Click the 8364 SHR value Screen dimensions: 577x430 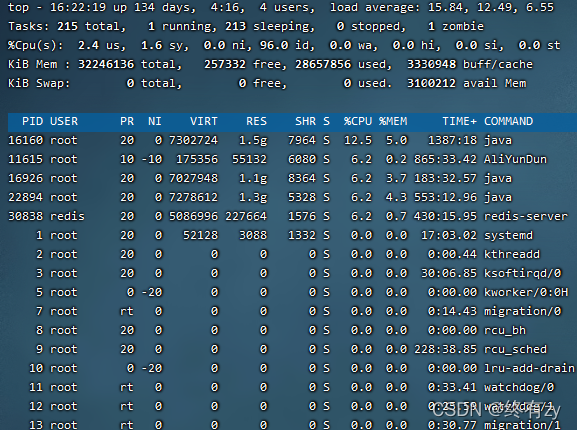click(x=302, y=178)
